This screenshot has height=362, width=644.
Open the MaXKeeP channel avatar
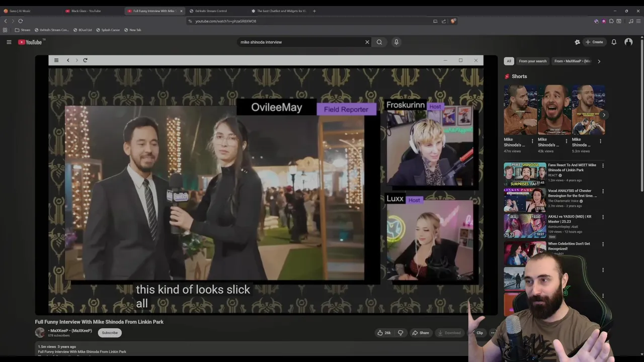click(x=40, y=332)
